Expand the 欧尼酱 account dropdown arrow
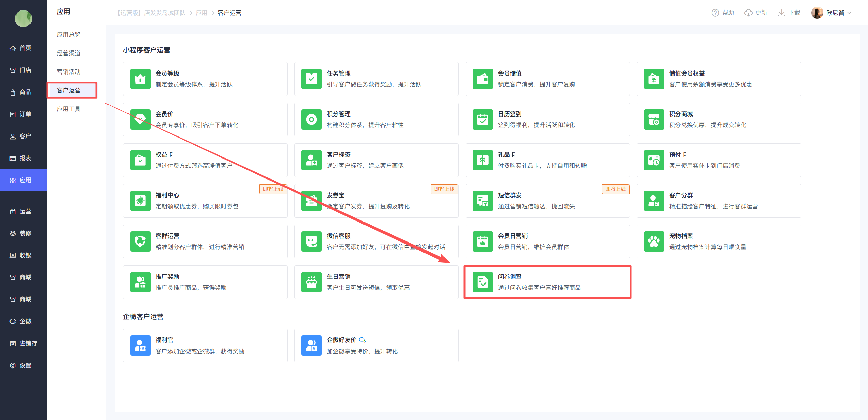Image resolution: width=868 pixels, height=420 pixels. [x=849, y=13]
